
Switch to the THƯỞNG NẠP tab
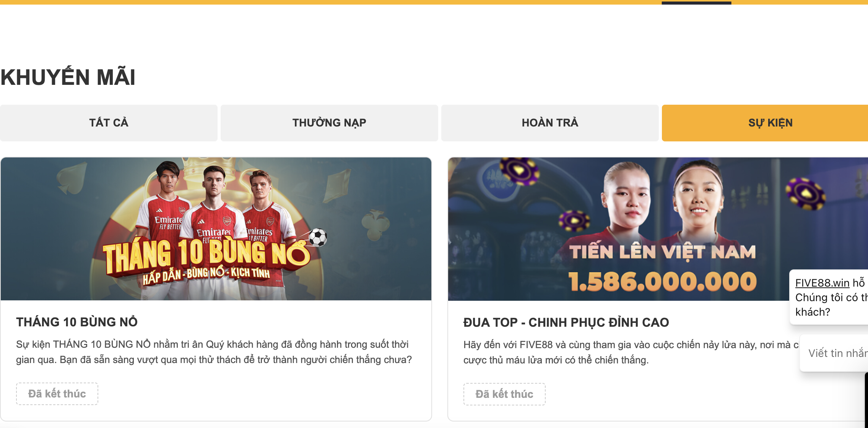coord(329,123)
